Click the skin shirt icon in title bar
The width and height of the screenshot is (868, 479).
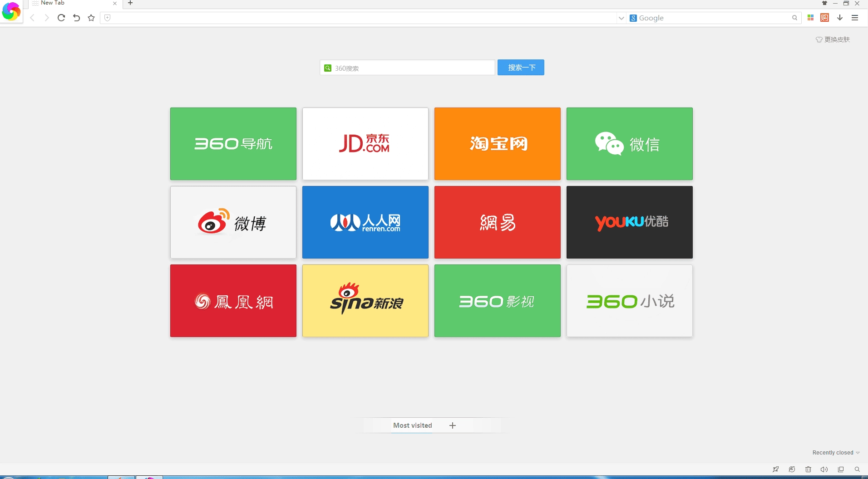point(824,3)
